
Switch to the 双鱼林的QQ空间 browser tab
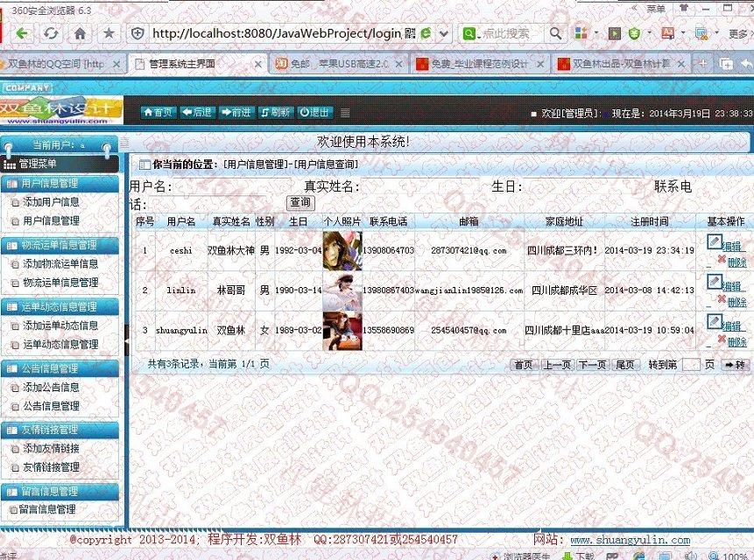click(x=61, y=64)
